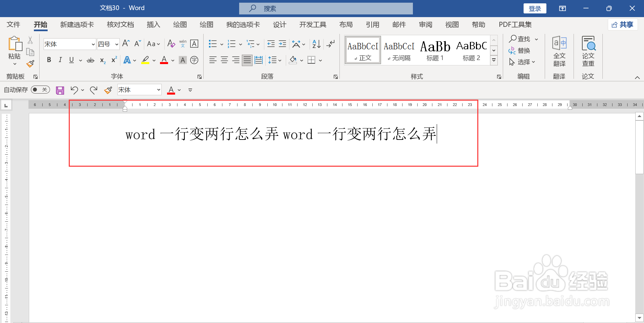Click the search box in title bar
Image resolution: width=644 pixels, height=323 pixels.
pos(326,8)
